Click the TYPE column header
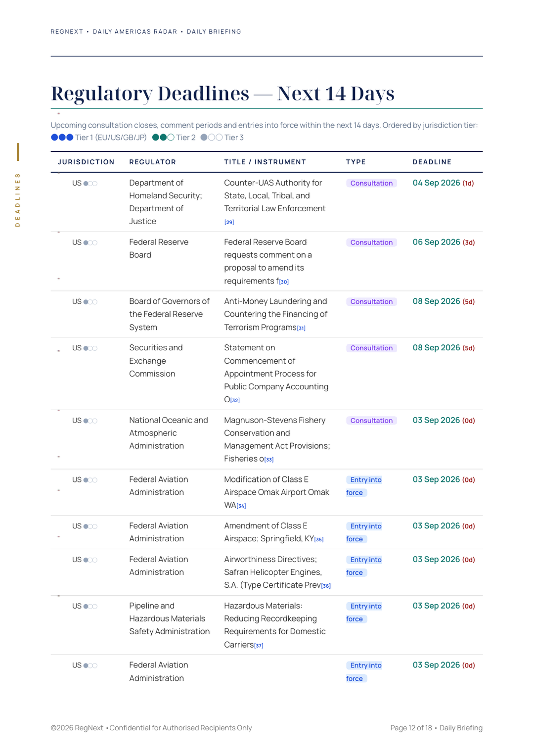 point(356,162)
